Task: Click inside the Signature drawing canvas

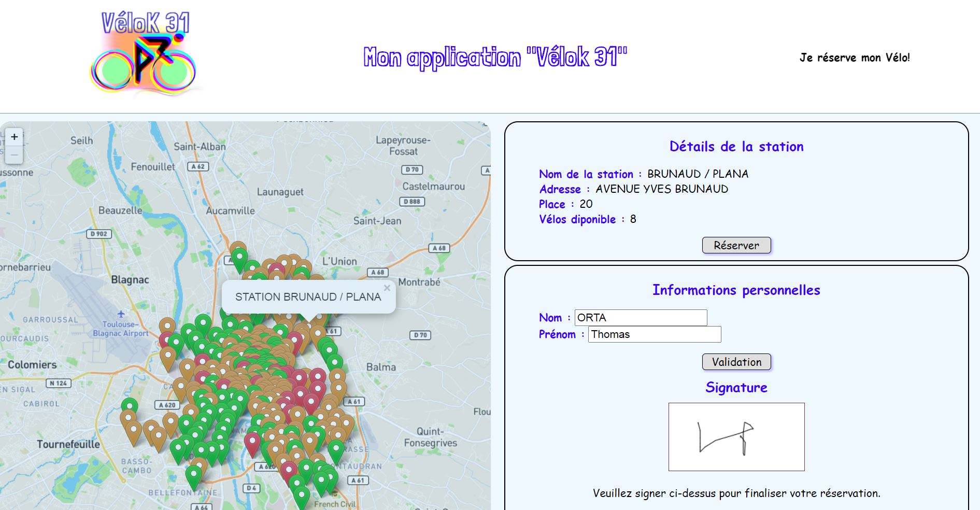Action: (736, 436)
